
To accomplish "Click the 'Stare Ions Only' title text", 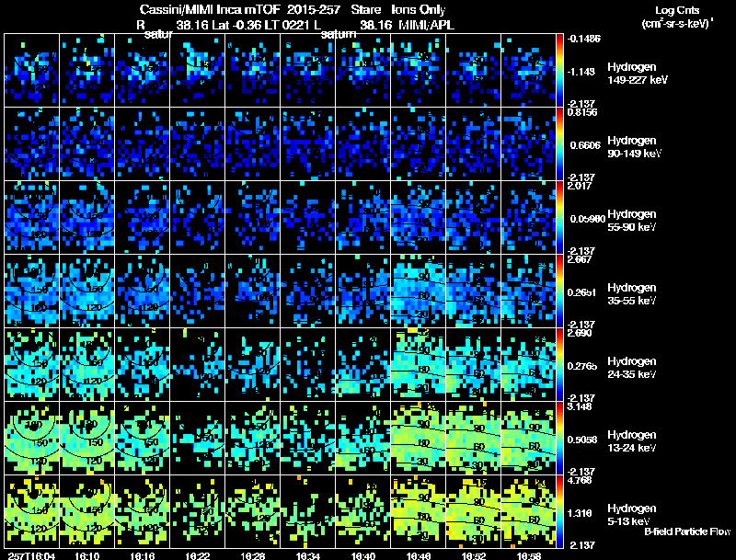I will pos(398,9).
